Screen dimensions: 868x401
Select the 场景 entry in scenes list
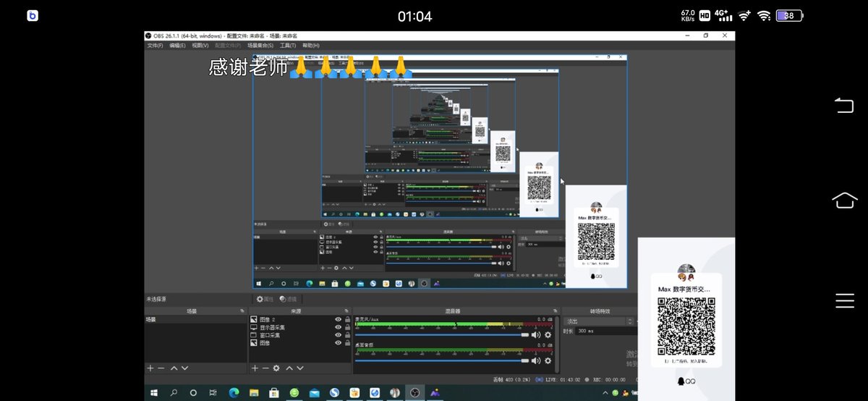pos(195,319)
